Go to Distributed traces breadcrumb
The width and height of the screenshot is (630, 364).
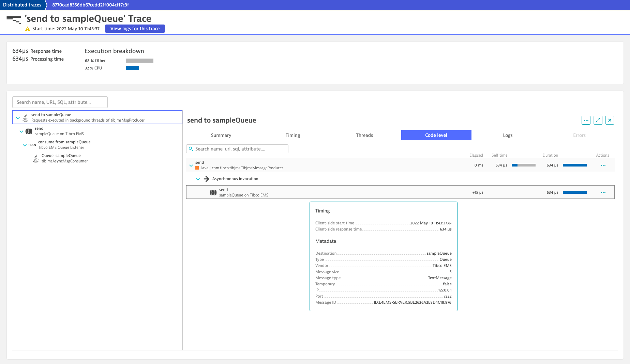pos(22,5)
